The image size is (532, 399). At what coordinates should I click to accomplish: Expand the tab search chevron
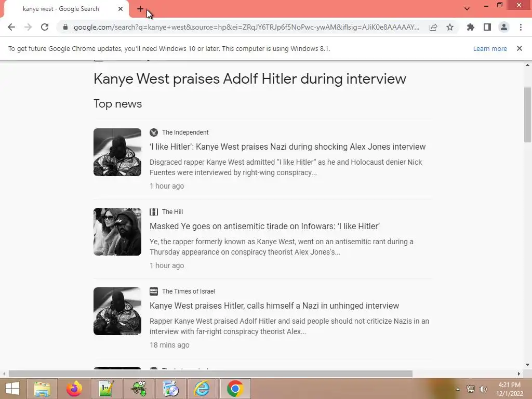coord(467,9)
